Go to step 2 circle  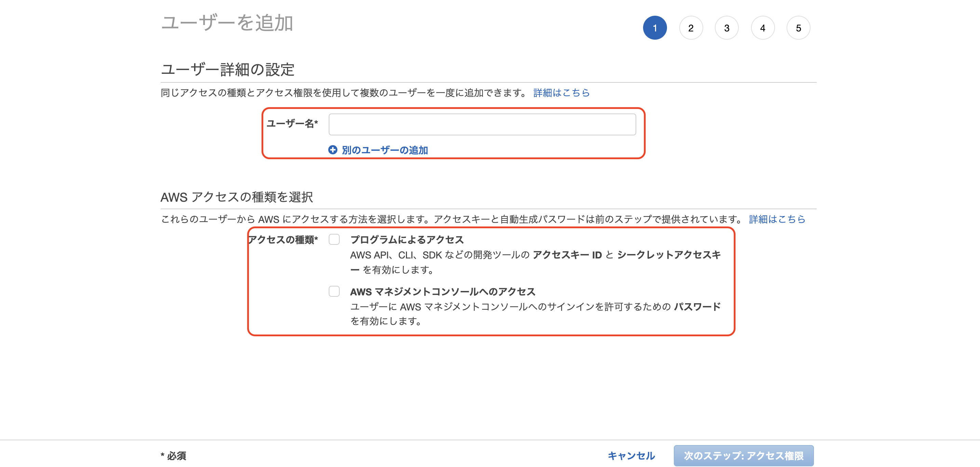point(691,28)
